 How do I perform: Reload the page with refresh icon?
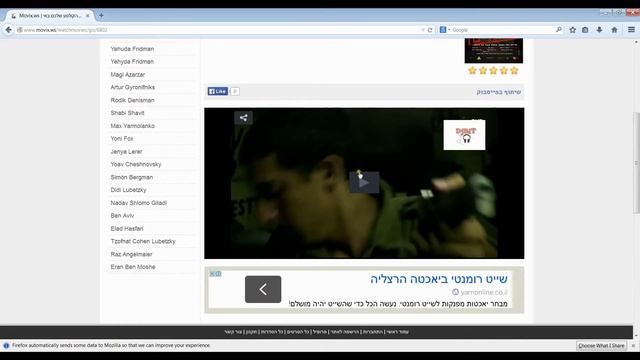pyautogui.click(x=430, y=30)
